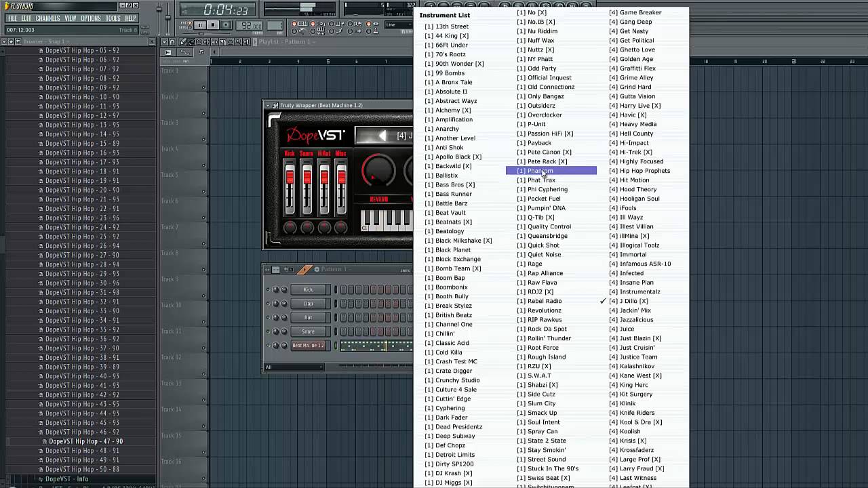This screenshot has height=488, width=868.
Task: Open browser item DopeVST Hip Hop - 05 - 92
Action: (82, 50)
